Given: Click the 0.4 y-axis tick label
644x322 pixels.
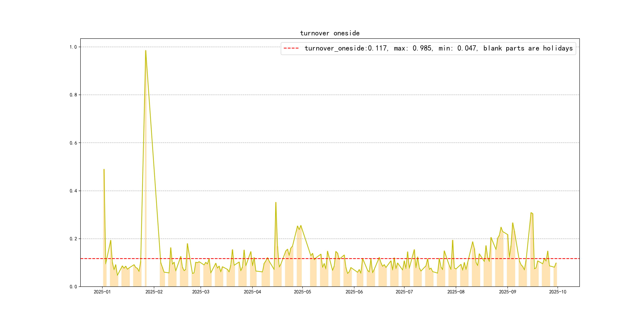Looking at the screenshot, I should click(x=73, y=191).
